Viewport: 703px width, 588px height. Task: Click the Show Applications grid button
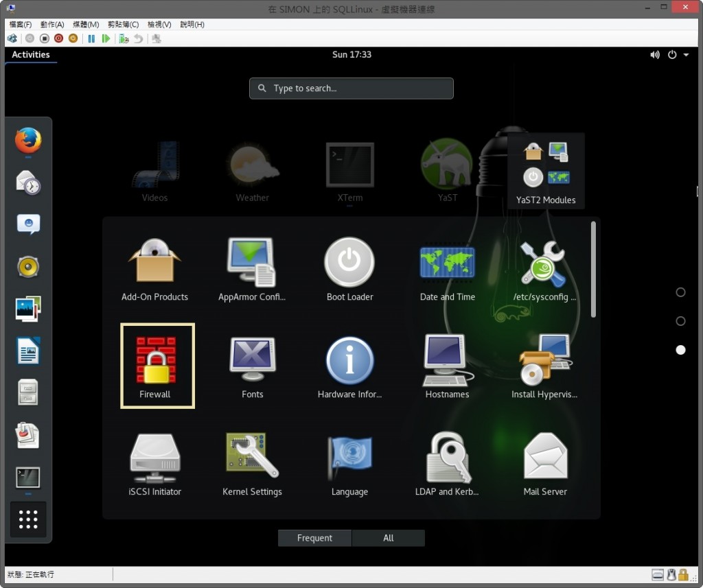[28, 519]
